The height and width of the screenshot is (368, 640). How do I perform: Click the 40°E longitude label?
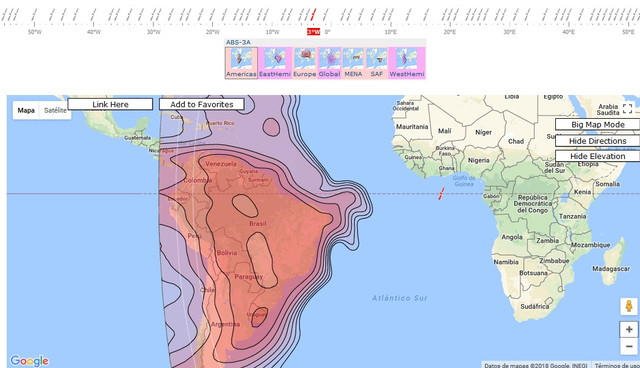click(569, 32)
